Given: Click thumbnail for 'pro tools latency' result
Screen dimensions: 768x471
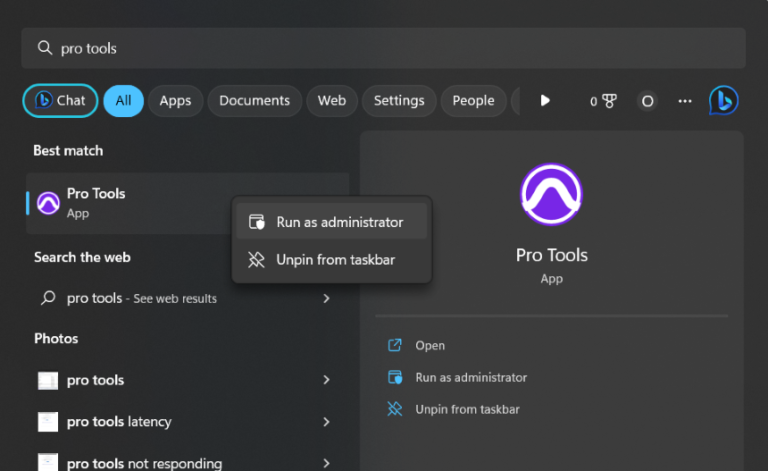Looking at the screenshot, I should tap(48, 422).
